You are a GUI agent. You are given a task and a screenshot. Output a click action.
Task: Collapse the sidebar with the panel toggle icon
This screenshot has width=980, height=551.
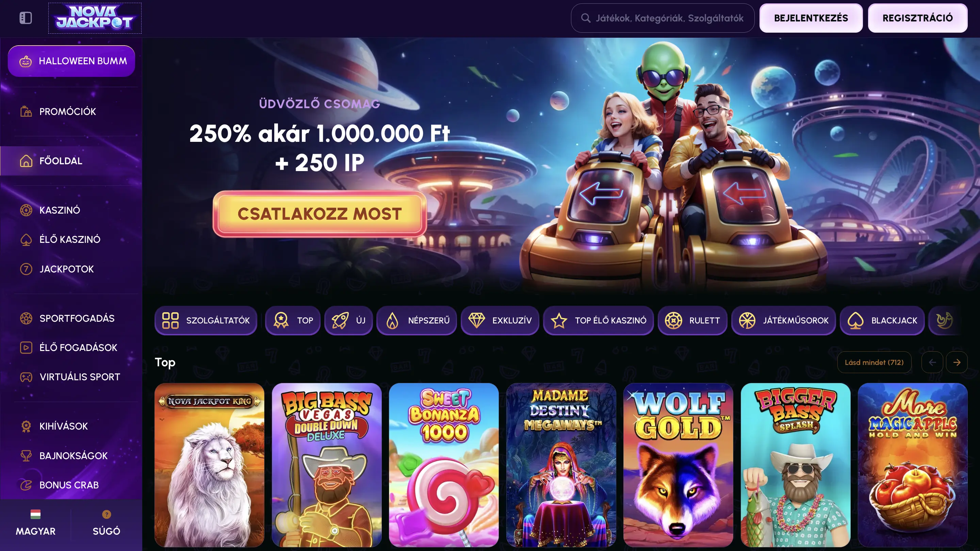pos(26,18)
